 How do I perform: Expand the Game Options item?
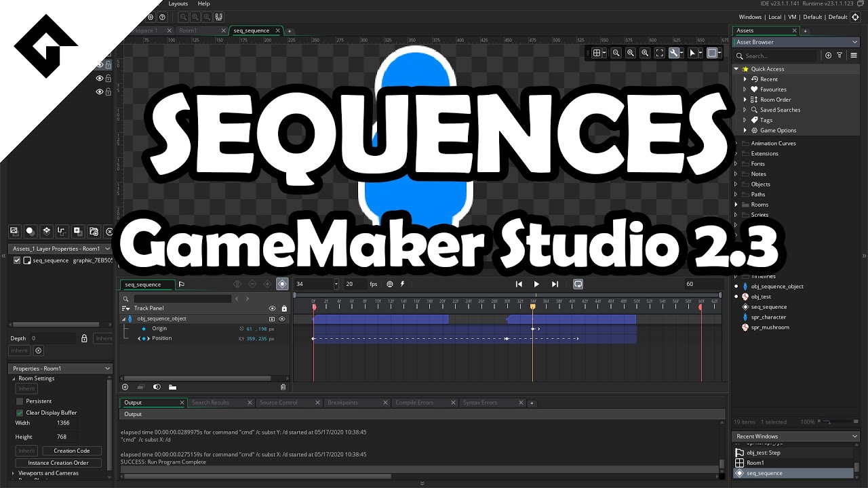(x=745, y=130)
